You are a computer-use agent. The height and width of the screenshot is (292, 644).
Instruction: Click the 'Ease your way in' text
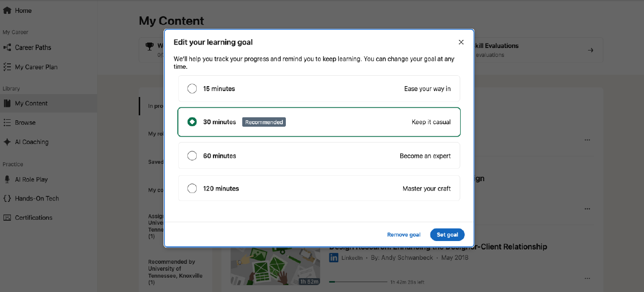coord(428,89)
